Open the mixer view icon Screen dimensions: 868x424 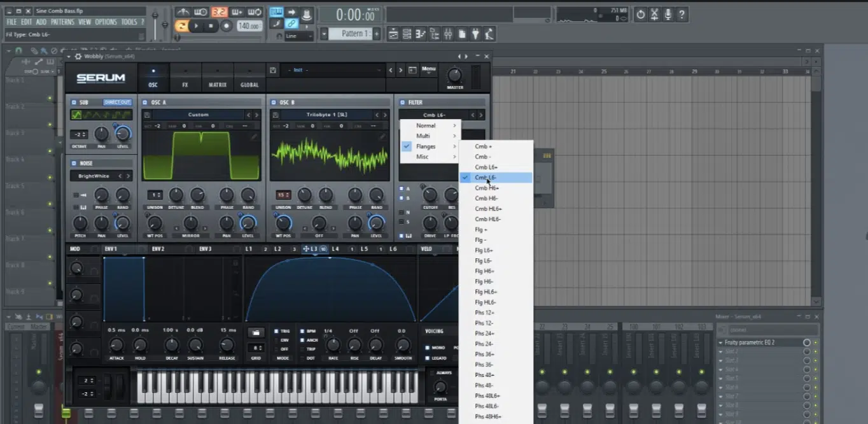(x=448, y=34)
